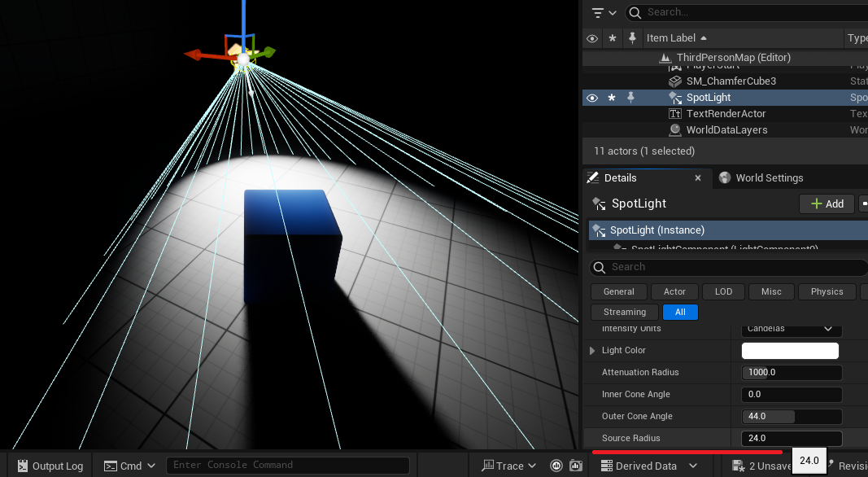
Task: Close the Details tab
Action: tap(697, 177)
